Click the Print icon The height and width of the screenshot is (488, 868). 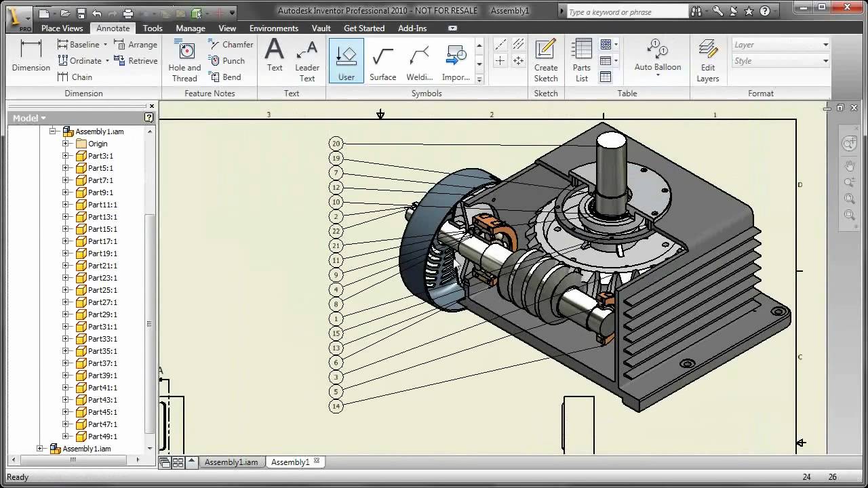coord(128,12)
